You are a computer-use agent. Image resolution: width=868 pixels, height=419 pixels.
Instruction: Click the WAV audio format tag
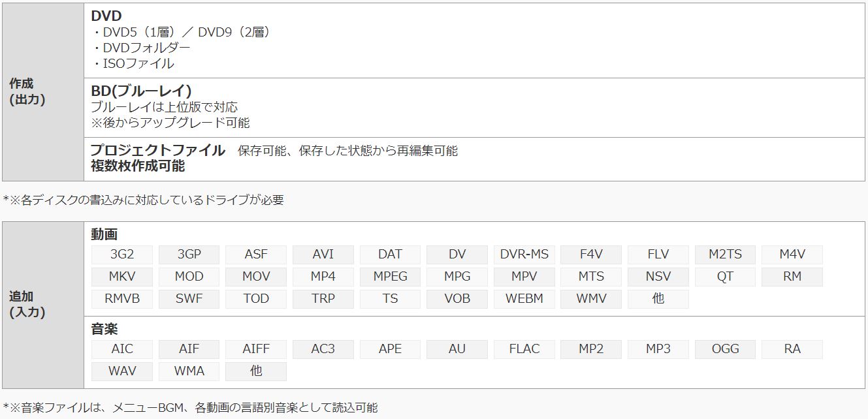(x=122, y=371)
